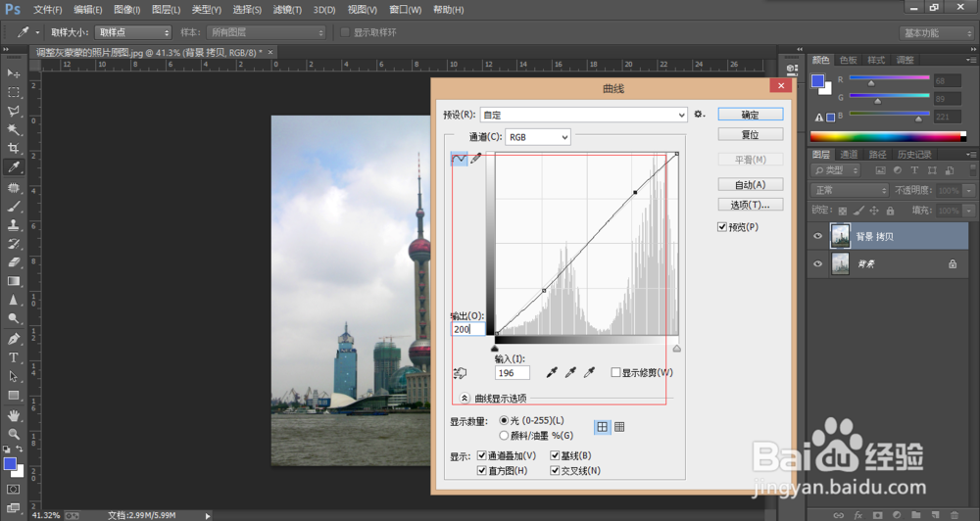Pick the gray point eyedropper in Curves
Screen dimensions: 980x521
click(x=570, y=372)
